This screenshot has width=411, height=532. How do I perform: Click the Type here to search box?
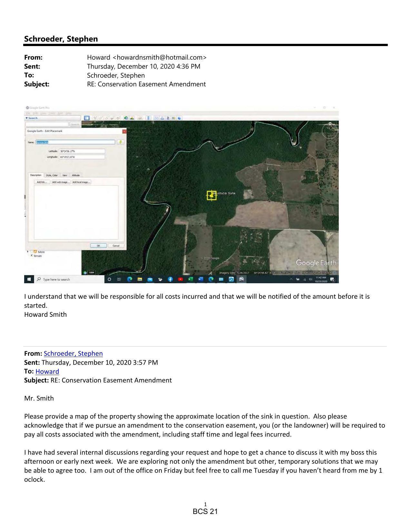coord(69,279)
